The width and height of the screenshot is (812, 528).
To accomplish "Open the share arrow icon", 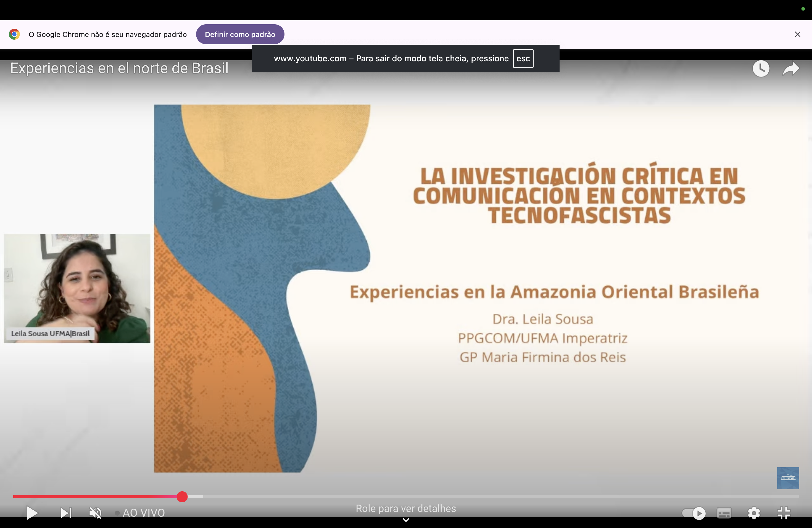I will point(790,69).
